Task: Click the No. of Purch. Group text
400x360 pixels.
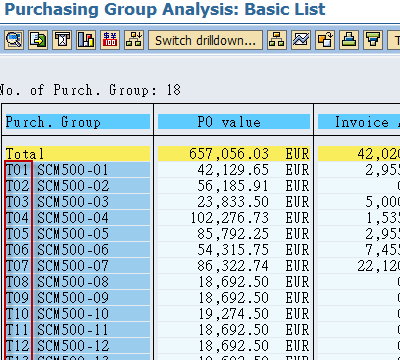Action: [x=90, y=90]
